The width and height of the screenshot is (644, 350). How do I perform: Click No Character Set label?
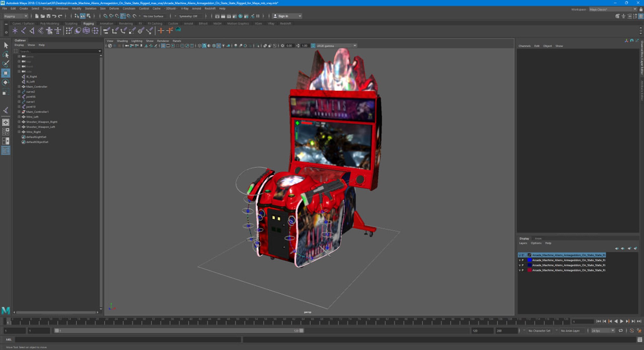click(539, 331)
